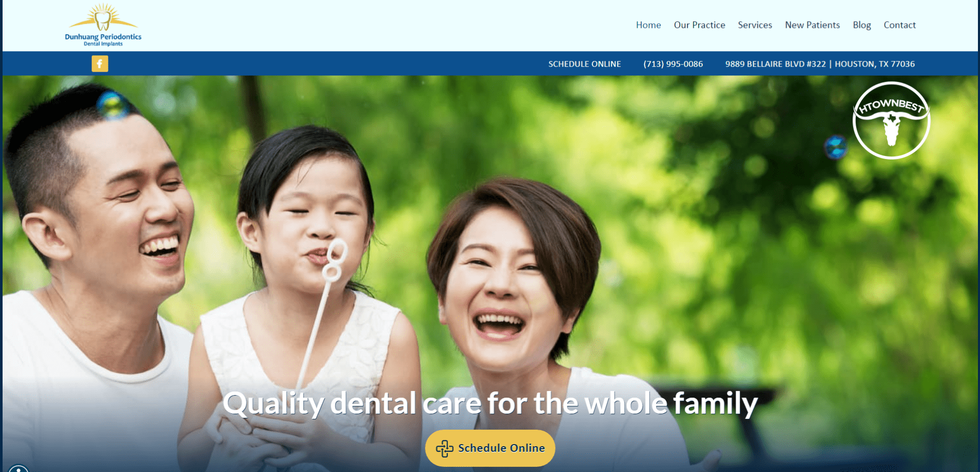This screenshot has height=472, width=980.
Task: Click the (713) 995-0086 phone number
Action: pos(673,64)
